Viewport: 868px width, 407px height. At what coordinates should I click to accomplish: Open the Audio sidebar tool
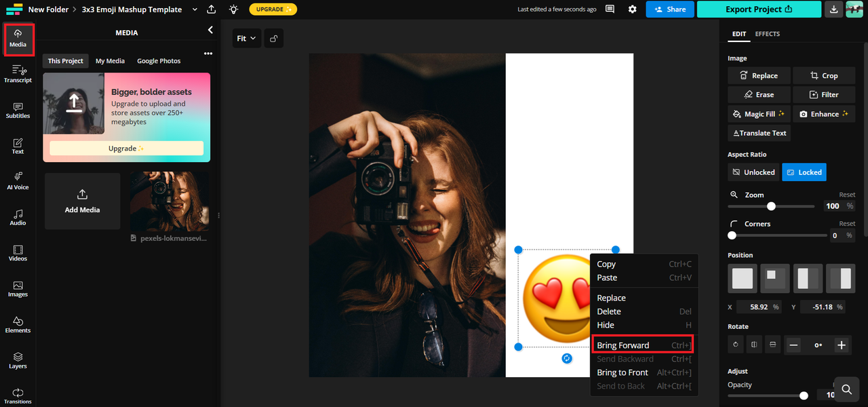[18, 217]
